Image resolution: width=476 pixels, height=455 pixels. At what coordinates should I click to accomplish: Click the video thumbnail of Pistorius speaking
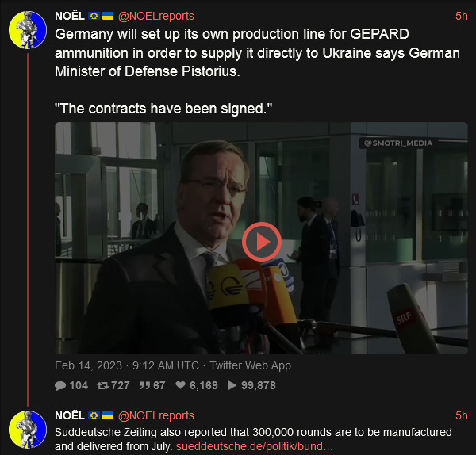click(261, 238)
